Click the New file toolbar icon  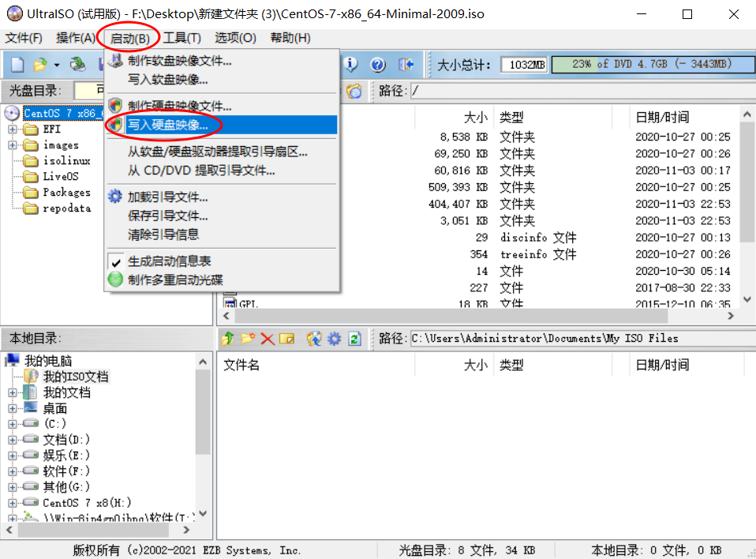[x=17, y=64]
